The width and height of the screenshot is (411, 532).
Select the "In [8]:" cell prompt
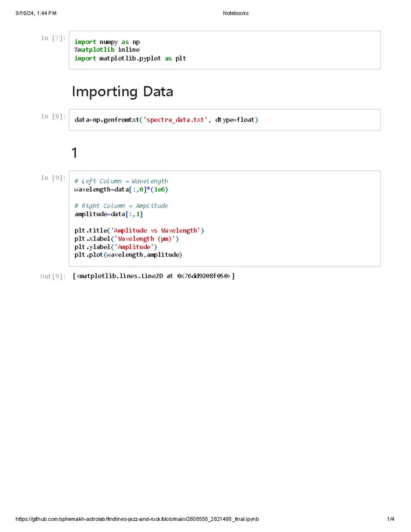tap(53, 116)
